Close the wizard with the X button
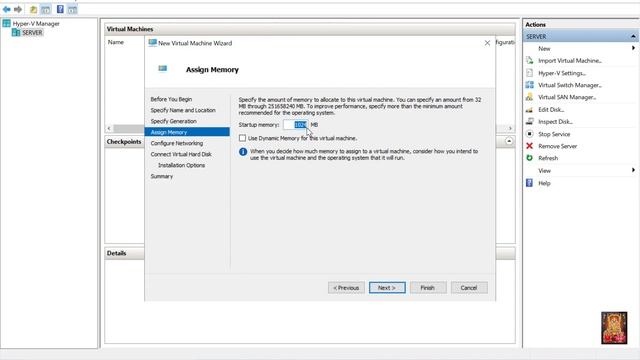 (487, 43)
